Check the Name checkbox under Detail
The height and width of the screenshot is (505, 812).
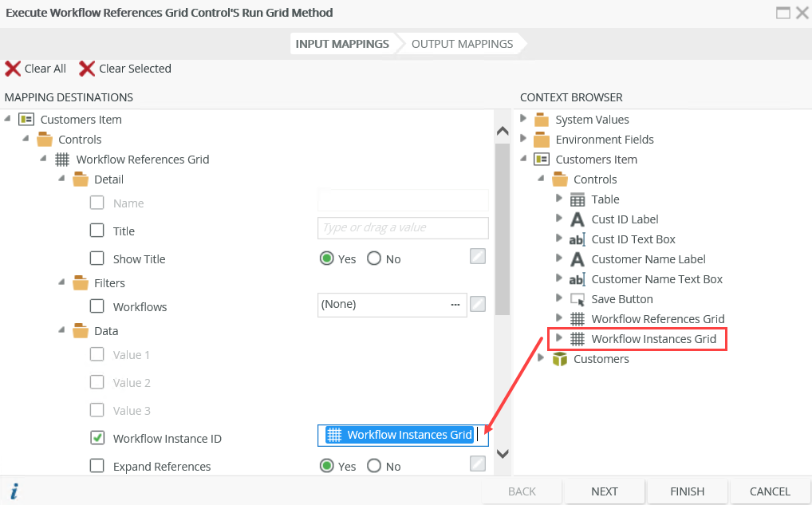(x=97, y=203)
